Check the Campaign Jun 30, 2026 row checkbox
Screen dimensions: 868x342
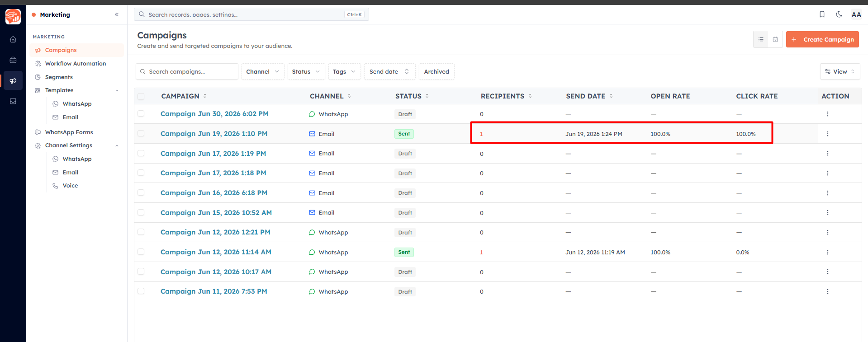(x=141, y=114)
